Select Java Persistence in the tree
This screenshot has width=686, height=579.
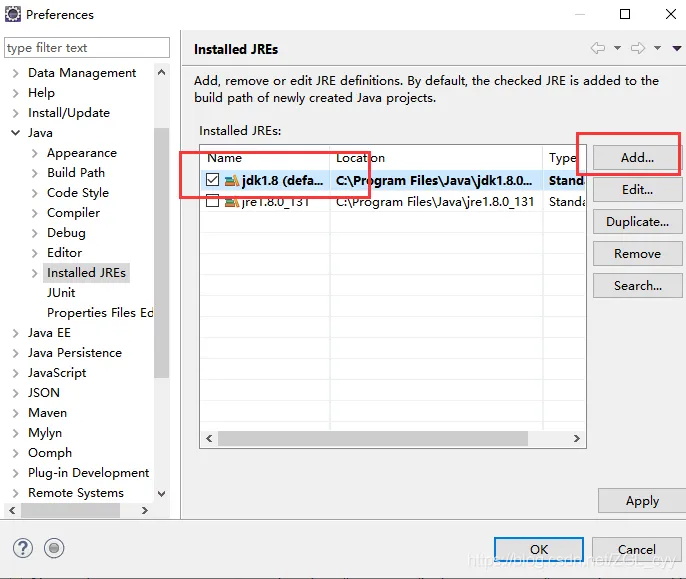click(x=75, y=353)
